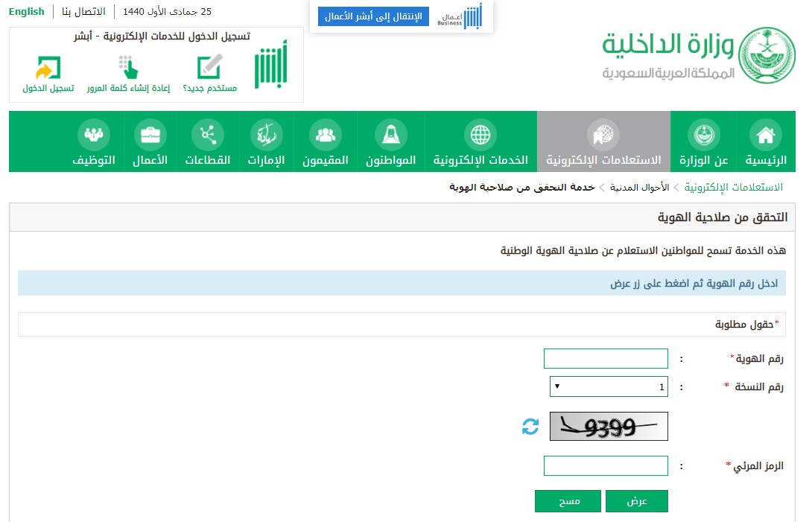Click the المملكة العربية السعودية subtitle
The width and height of the screenshot is (812, 522).
[x=668, y=73]
